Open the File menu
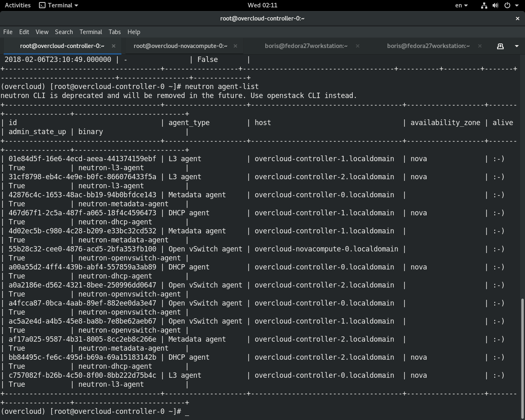 pos(7,32)
